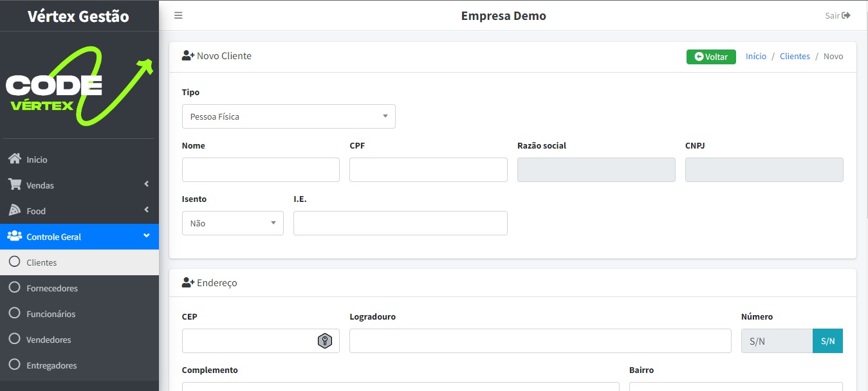This screenshot has height=391, width=868.
Task: Open the Tipo dropdown showing Pessoa Física
Action: click(x=288, y=116)
